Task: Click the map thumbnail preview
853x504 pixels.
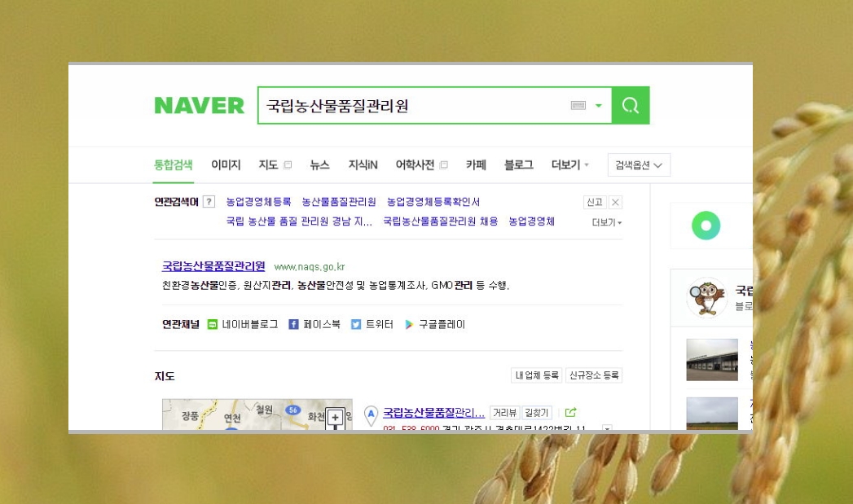Action: tap(257, 414)
